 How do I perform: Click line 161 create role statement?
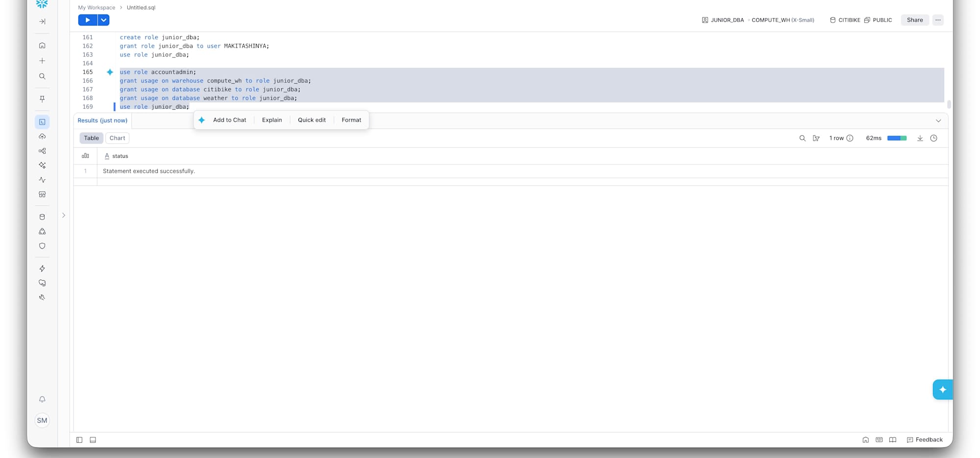coord(160,37)
